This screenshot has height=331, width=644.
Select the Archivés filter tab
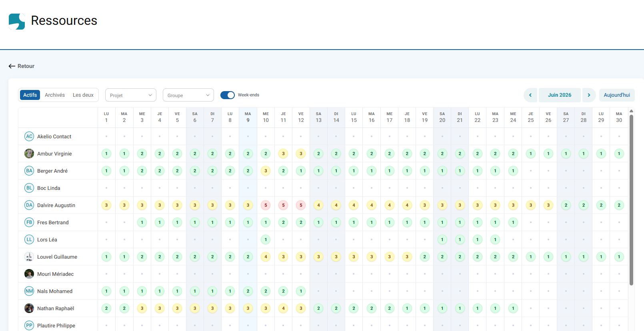(55, 95)
